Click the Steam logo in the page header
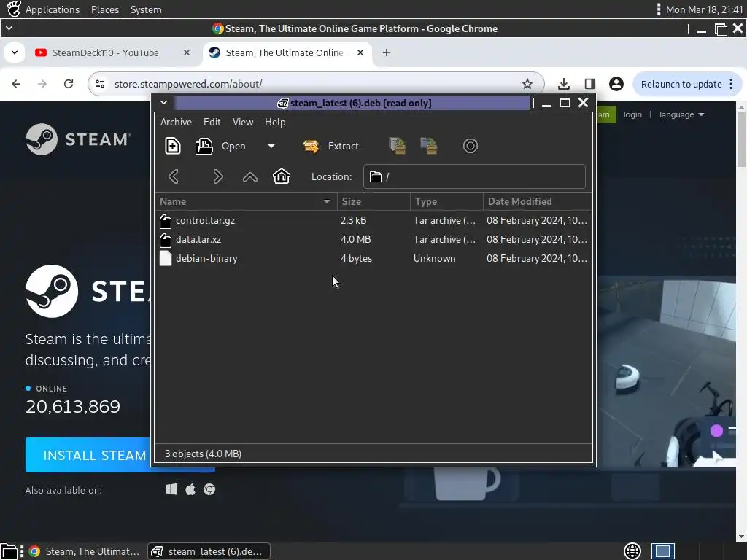747x560 pixels. click(x=77, y=139)
